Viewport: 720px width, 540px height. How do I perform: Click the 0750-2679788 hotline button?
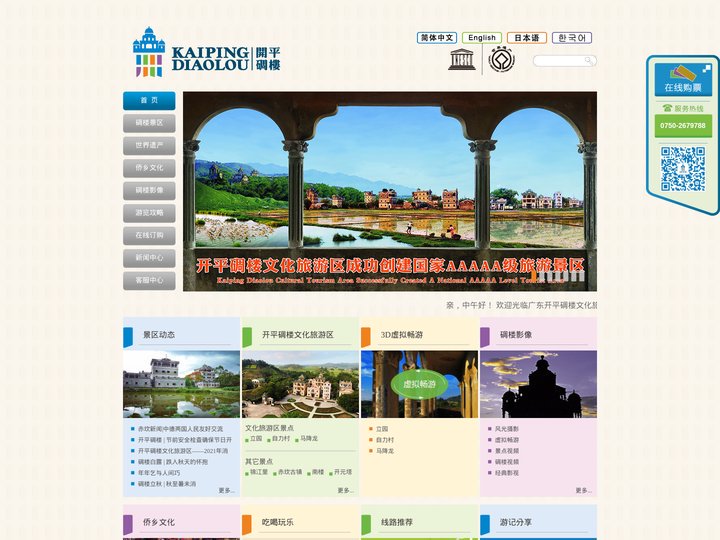[x=683, y=125]
